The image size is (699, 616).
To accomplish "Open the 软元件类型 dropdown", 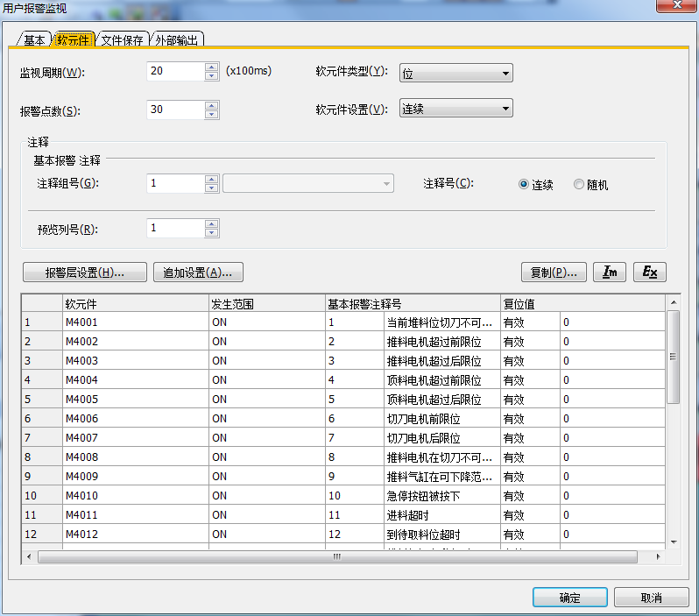I will tap(455, 74).
